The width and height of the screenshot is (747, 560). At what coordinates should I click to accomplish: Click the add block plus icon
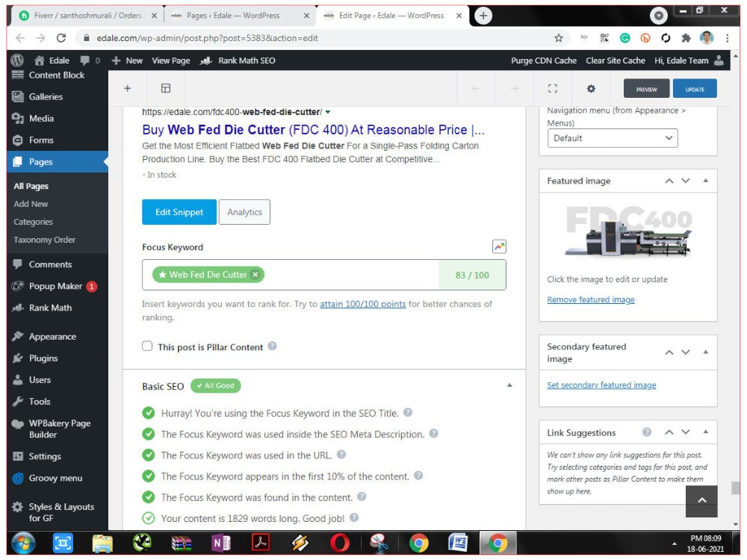(x=127, y=88)
